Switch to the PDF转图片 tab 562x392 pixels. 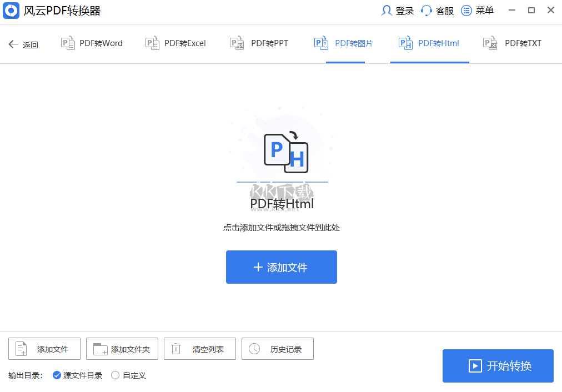[x=344, y=43]
